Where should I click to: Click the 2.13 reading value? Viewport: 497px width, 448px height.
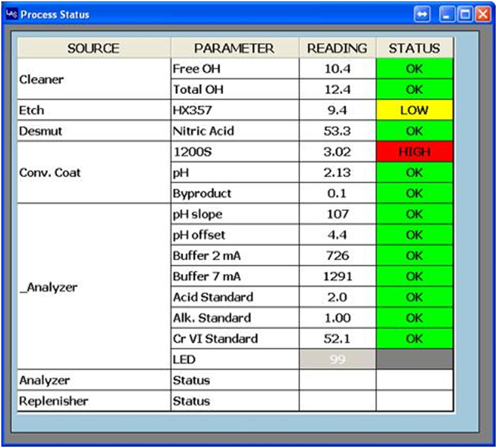click(337, 173)
